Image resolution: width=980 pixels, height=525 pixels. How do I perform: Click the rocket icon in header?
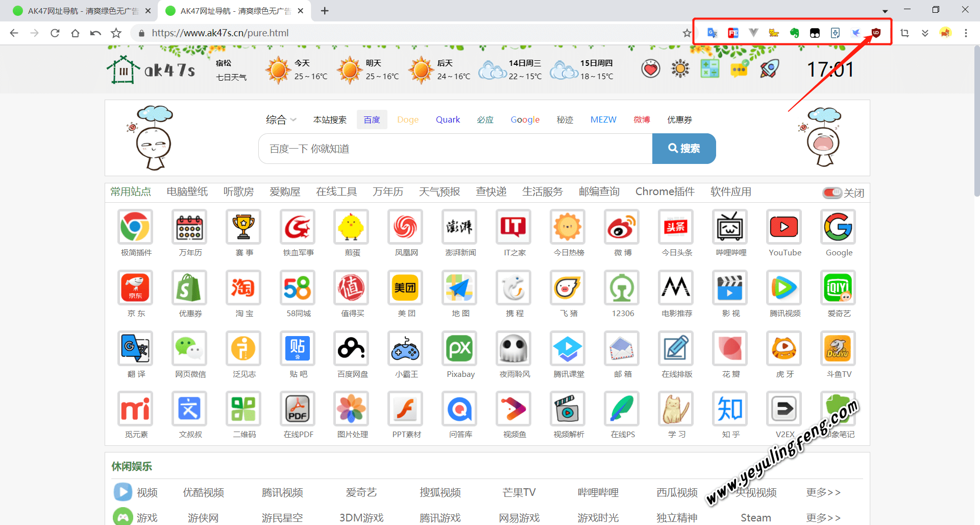(769, 68)
